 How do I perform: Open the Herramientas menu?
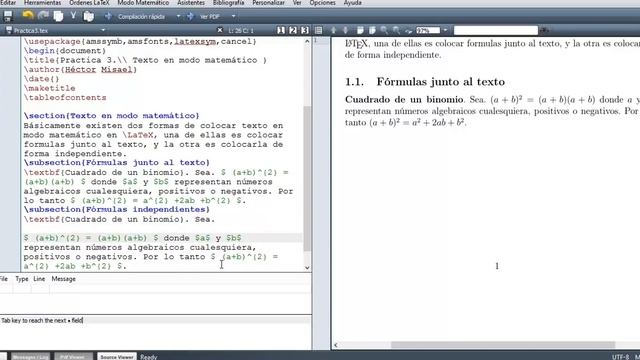pos(42,3)
